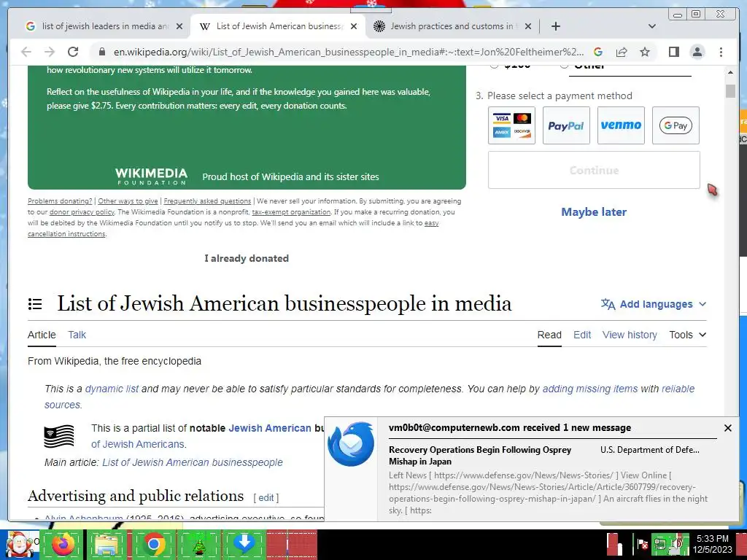Click the action center flag tray icon
This screenshot has height=560, width=747.
[642, 544]
